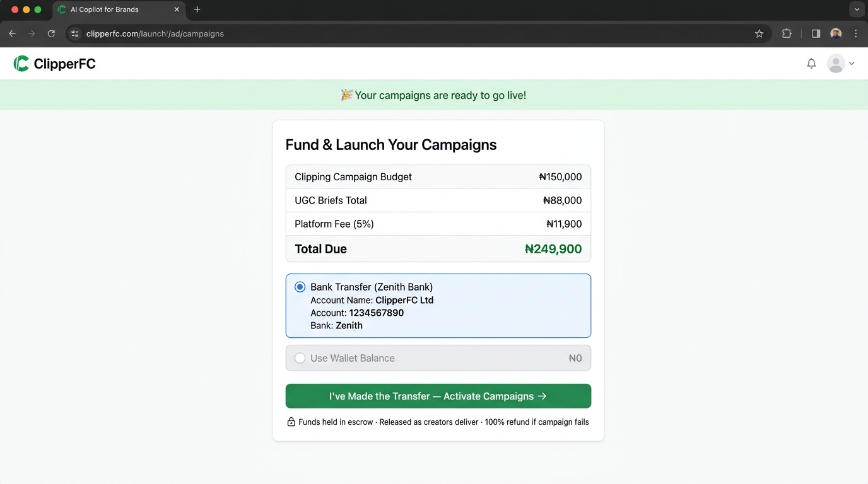
Task: Expand the tab search dropdown arrow
Action: pyautogui.click(x=856, y=9)
